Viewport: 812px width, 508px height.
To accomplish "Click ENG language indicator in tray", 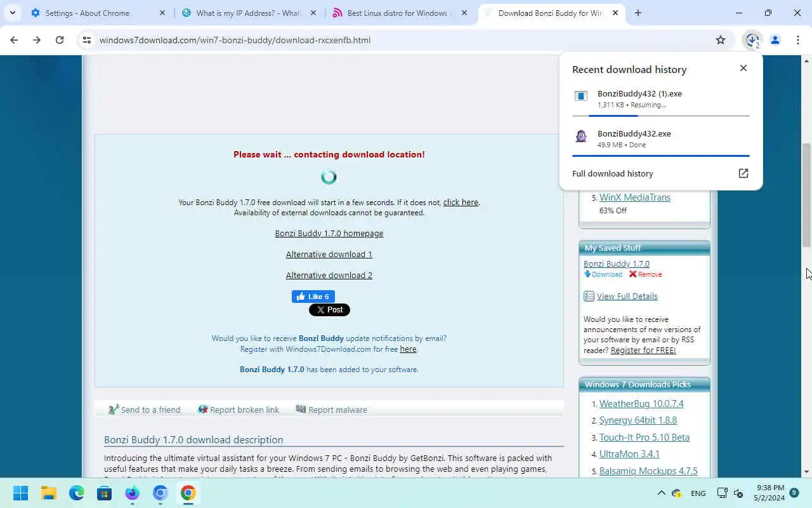I will pos(698,493).
